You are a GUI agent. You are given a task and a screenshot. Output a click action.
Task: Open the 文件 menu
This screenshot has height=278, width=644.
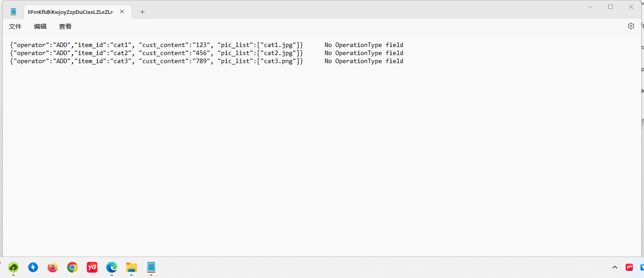pyautogui.click(x=15, y=26)
